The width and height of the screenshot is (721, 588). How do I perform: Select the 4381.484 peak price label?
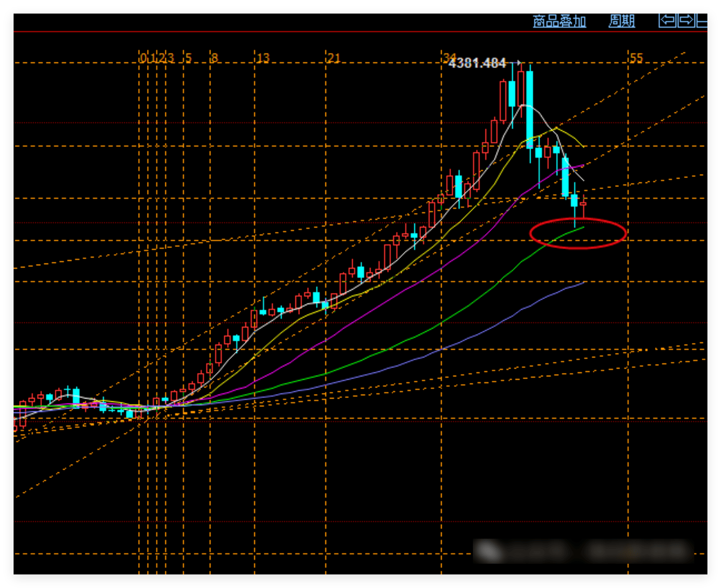(477, 63)
